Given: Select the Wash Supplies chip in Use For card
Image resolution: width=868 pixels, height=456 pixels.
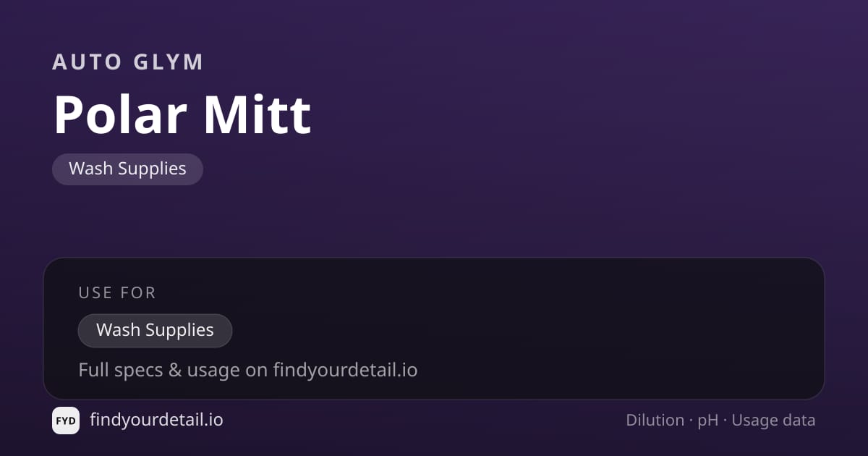Looking at the screenshot, I should coord(155,331).
